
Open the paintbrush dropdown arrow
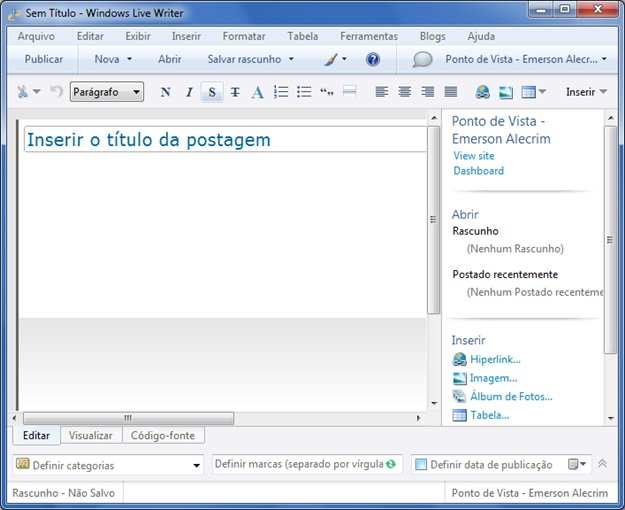344,59
